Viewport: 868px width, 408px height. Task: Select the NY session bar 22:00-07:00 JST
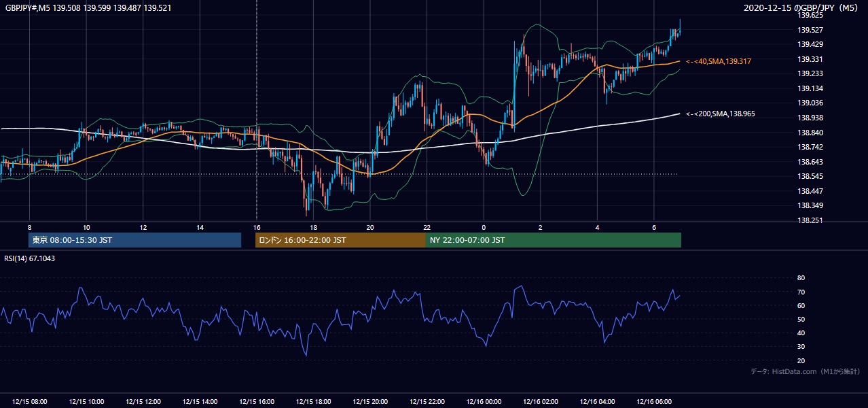click(x=554, y=240)
